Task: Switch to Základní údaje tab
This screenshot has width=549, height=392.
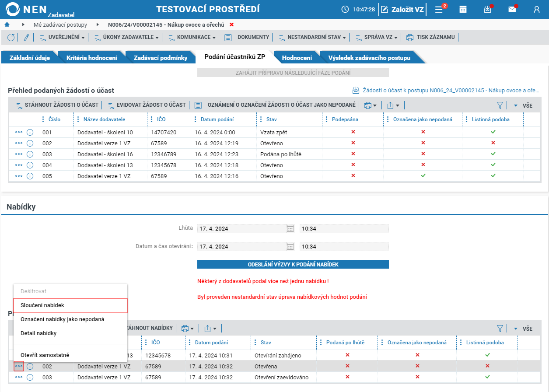Action: (30, 58)
